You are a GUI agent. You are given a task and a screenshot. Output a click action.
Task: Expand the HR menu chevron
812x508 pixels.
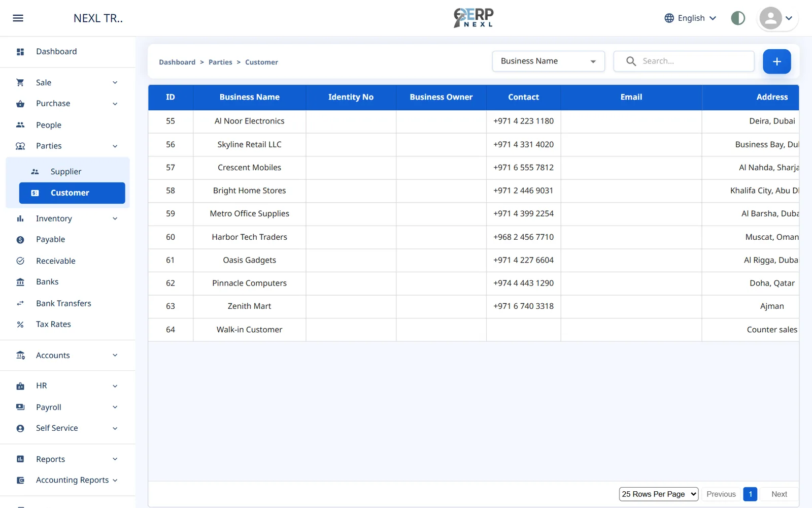pyautogui.click(x=115, y=386)
